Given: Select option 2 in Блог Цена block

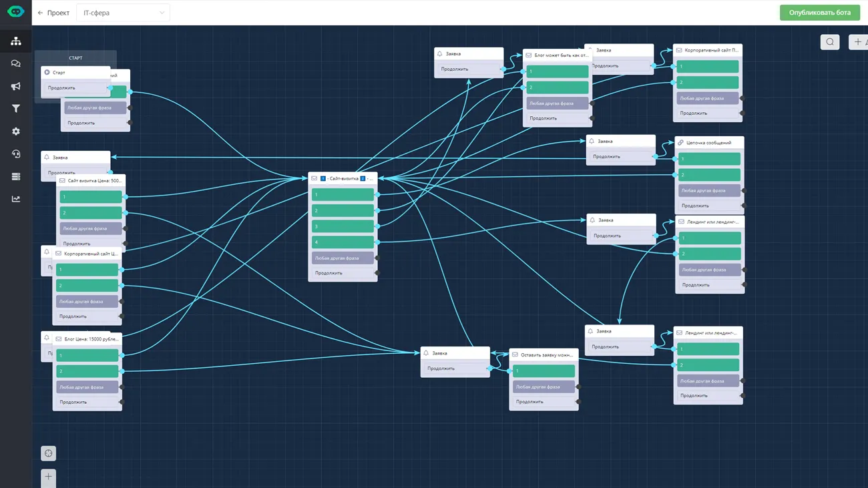Looking at the screenshot, I should pyautogui.click(x=87, y=371).
